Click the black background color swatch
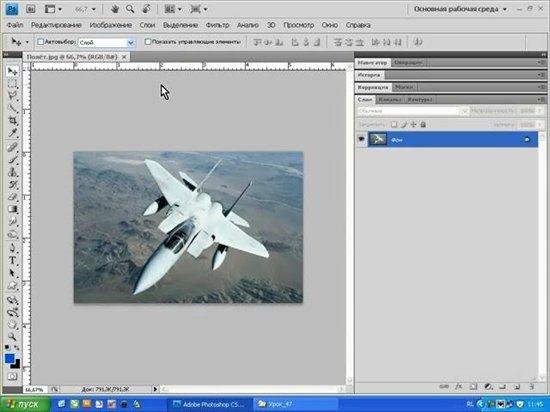550x412 pixels. point(16,365)
